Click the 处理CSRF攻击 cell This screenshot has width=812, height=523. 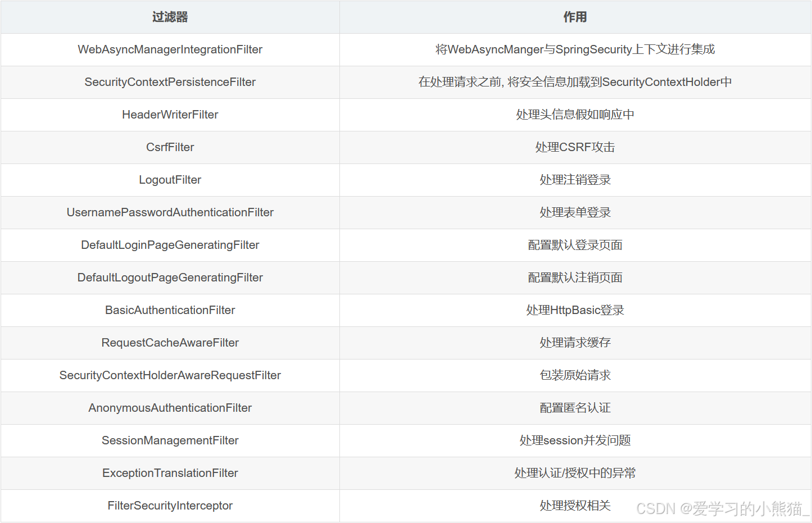tap(575, 147)
